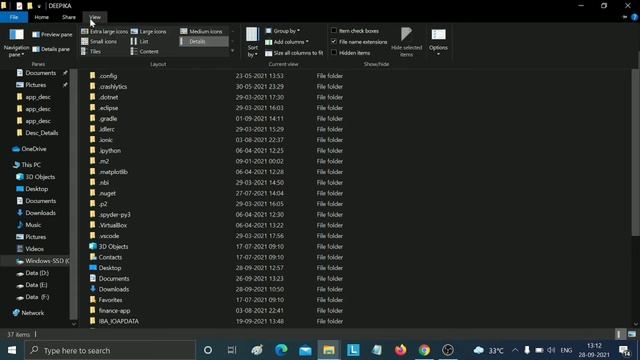
Task: Enable Item check boxes
Action: point(334,31)
